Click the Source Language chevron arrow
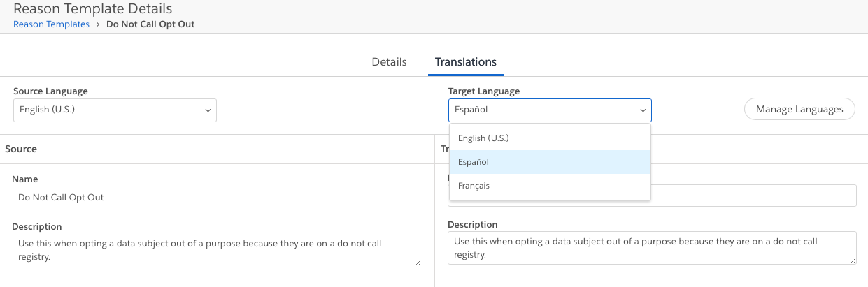Image resolution: width=868 pixels, height=287 pixels. [208, 110]
